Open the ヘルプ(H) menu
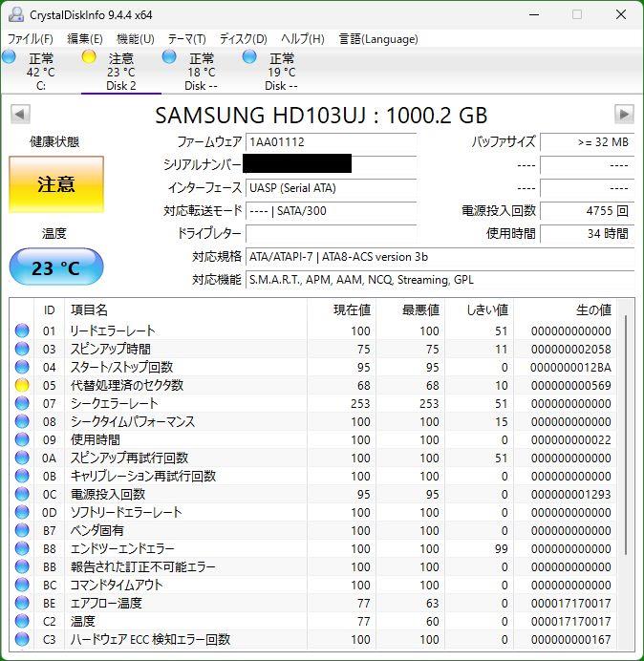This screenshot has height=661, width=644. pos(302,39)
